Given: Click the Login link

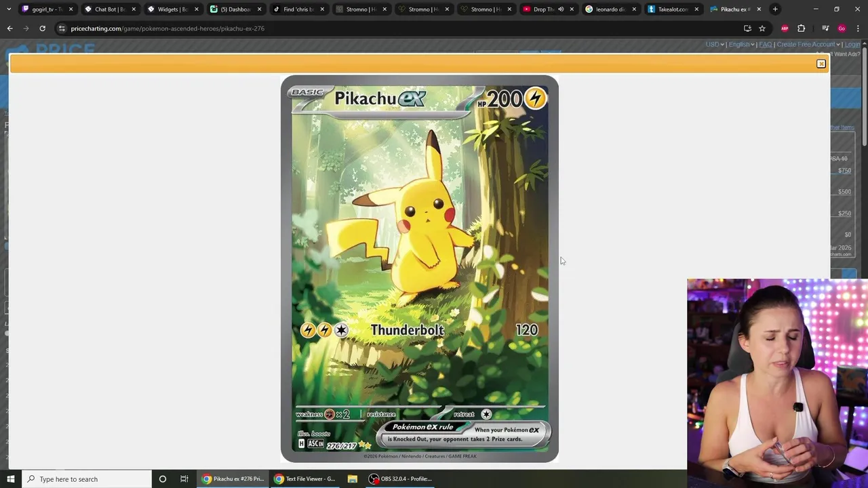Looking at the screenshot, I should point(852,45).
